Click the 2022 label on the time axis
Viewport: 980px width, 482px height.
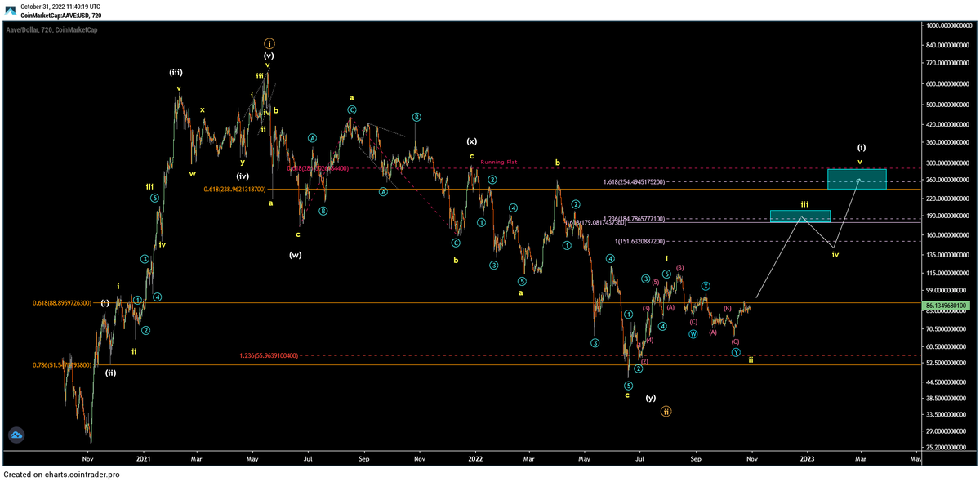point(474,460)
